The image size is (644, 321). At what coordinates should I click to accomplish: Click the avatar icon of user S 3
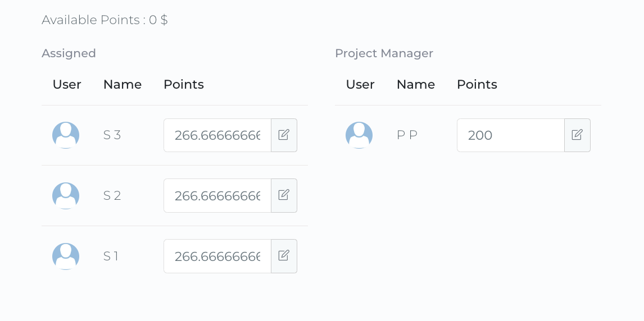pyautogui.click(x=66, y=135)
